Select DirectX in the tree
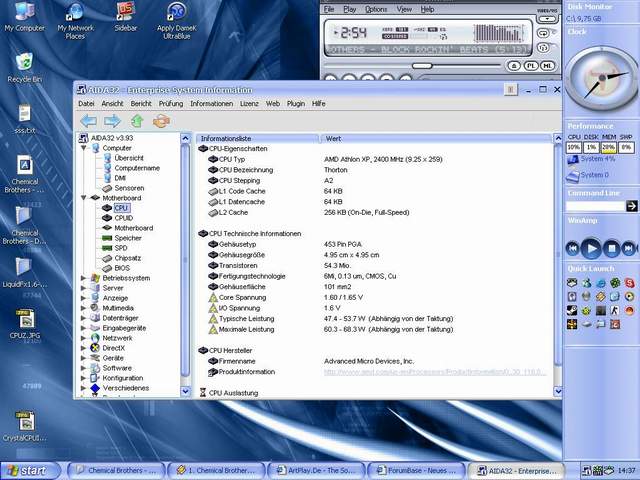Screen dimensions: 640x480 [x=113, y=348]
